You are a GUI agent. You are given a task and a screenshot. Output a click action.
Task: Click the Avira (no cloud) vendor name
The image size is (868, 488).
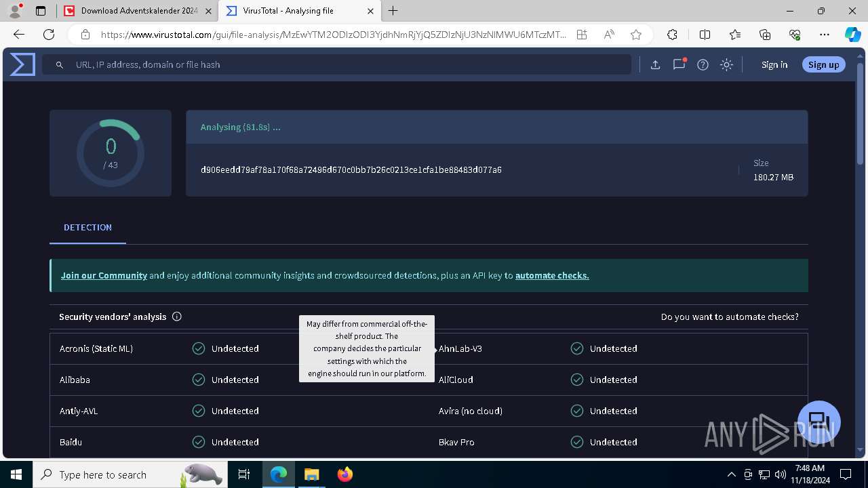[471, 411]
